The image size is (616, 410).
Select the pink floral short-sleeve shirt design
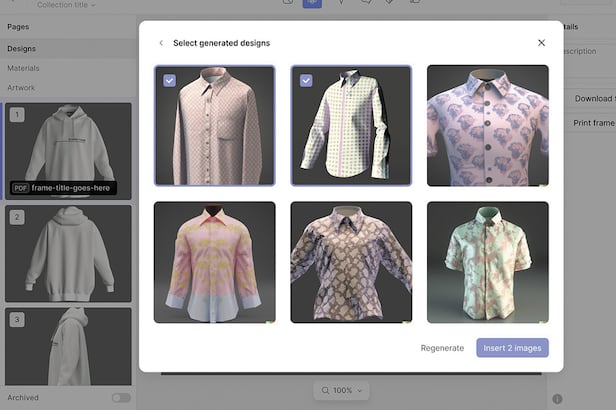487,125
